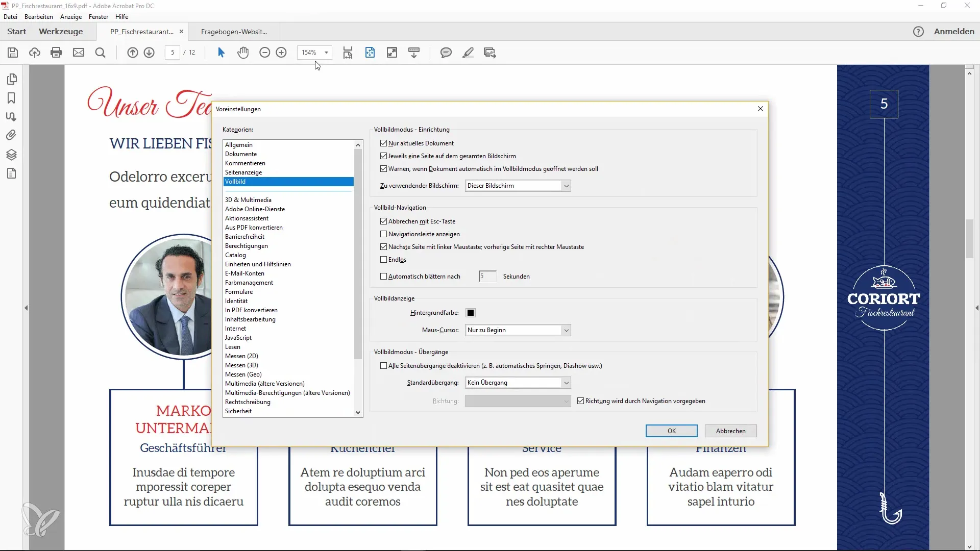The height and width of the screenshot is (551, 980).
Task: Select Allgemein in the category list
Action: tap(288, 145)
